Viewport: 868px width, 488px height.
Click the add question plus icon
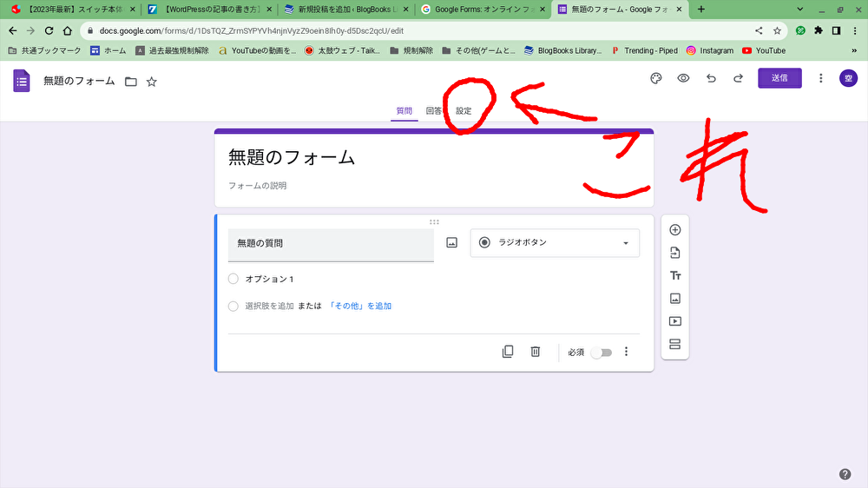point(675,230)
